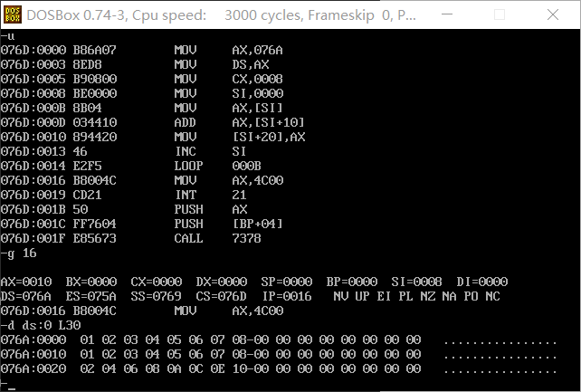Click the '-g 16' go command
Screen dimensions: 581x392
pos(18,253)
